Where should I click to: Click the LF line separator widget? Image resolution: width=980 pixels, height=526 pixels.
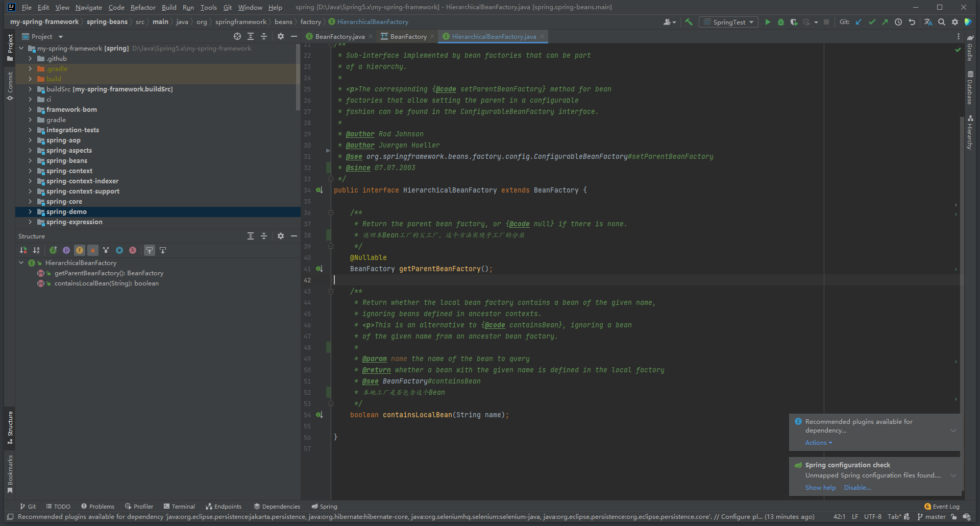(855, 517)
